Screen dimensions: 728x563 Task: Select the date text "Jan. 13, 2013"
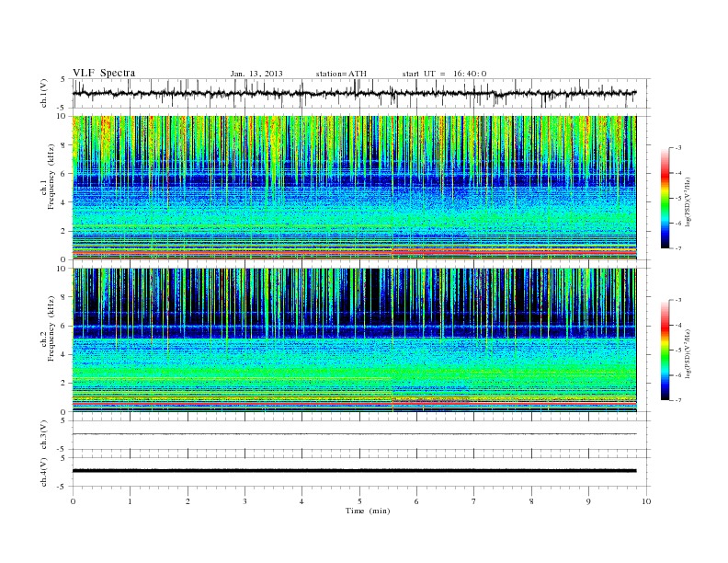(x=256, y=74)
